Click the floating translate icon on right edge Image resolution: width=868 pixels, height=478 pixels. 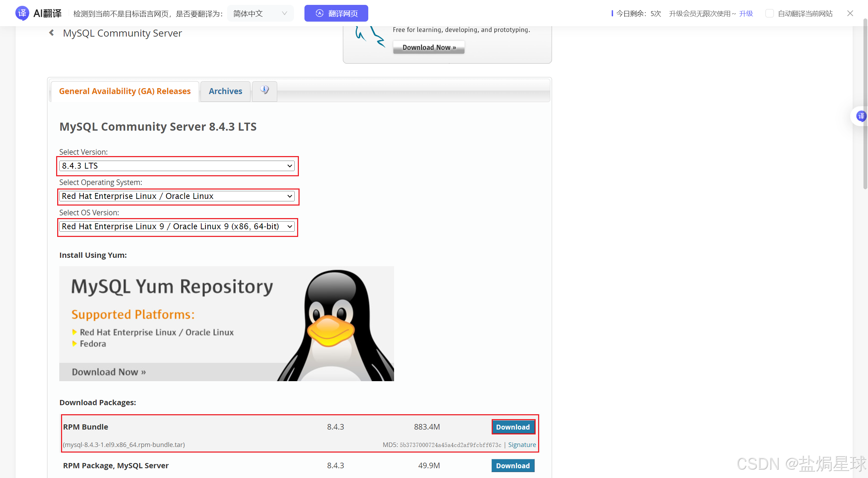861,116
